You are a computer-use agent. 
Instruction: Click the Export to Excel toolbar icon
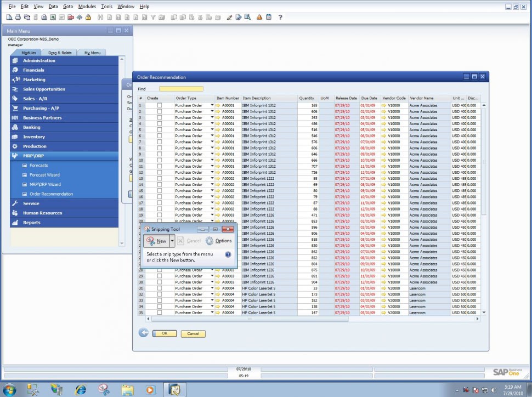coord(53,17)
